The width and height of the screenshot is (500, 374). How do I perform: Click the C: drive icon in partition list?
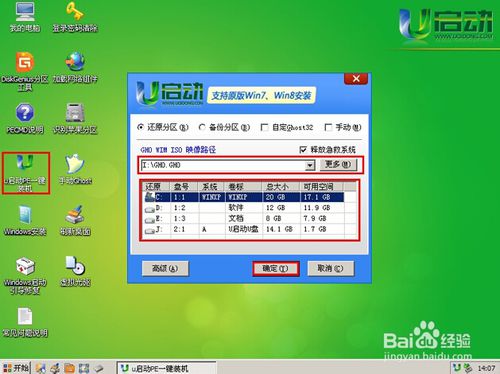(150, 197)
